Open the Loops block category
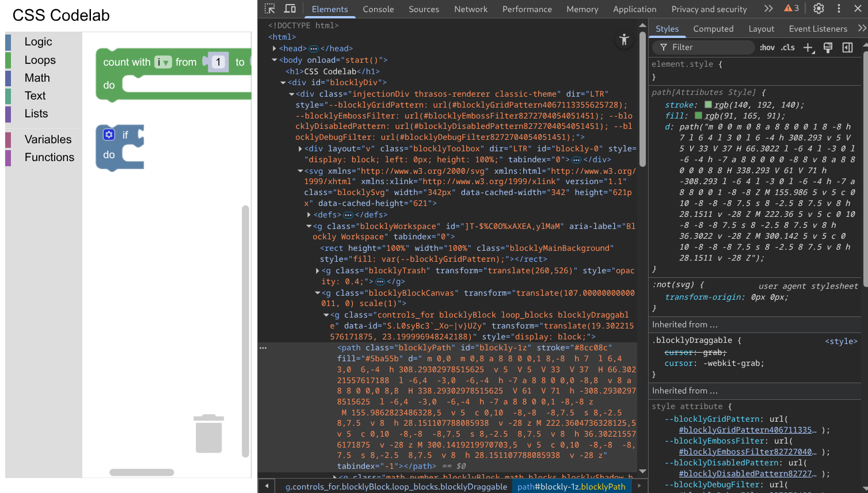This screenshot has height=493, width=868. [39, 60]
